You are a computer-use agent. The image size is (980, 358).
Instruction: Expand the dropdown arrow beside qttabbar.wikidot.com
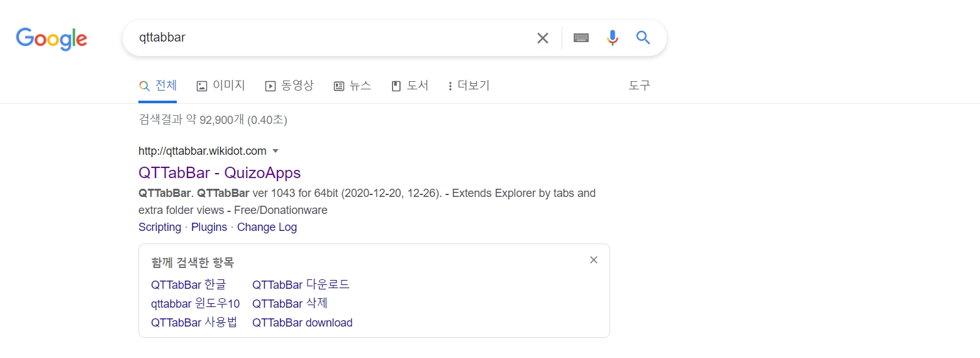coord(276,151)
